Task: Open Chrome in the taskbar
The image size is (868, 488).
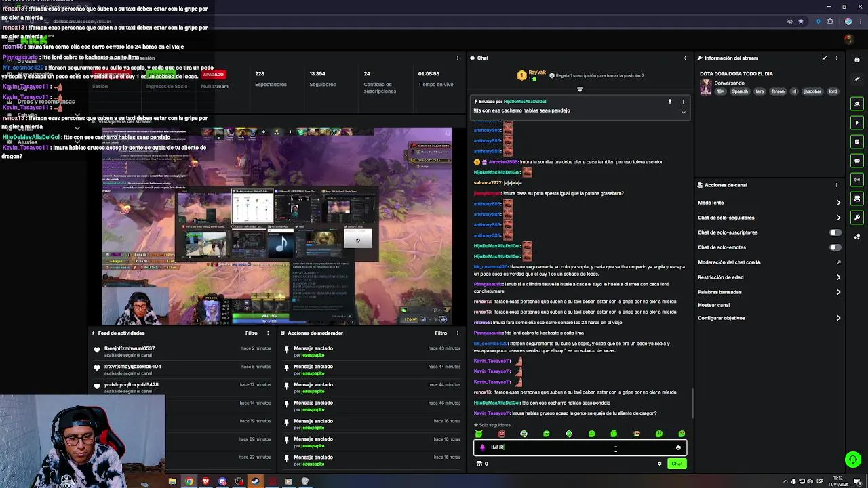Action: (x=189, y=482)
